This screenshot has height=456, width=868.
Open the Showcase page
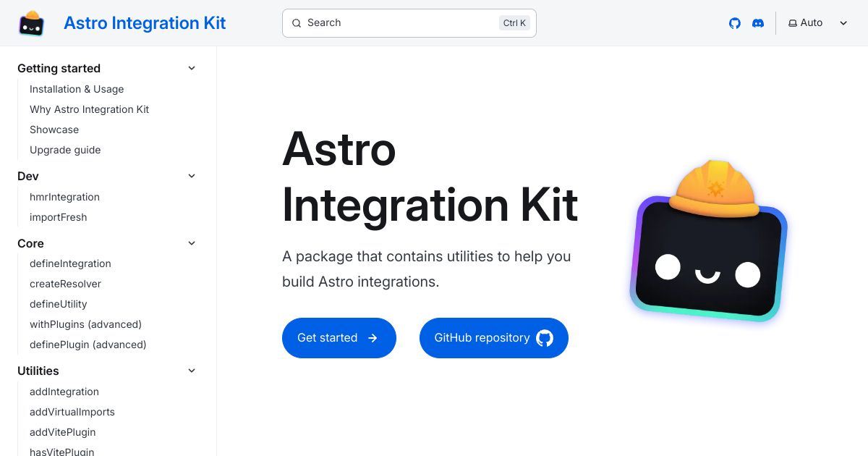click(x=54, y=130)
